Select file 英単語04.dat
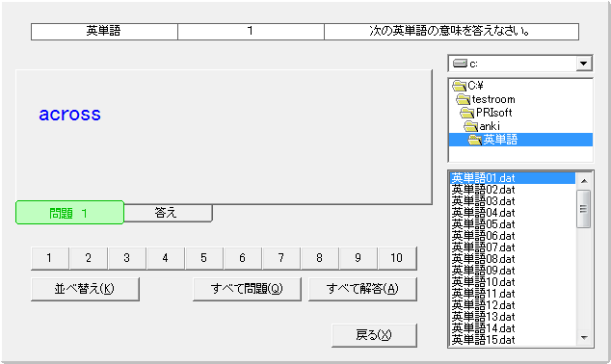The image size is (611, 364). click(x=512, y=213)
